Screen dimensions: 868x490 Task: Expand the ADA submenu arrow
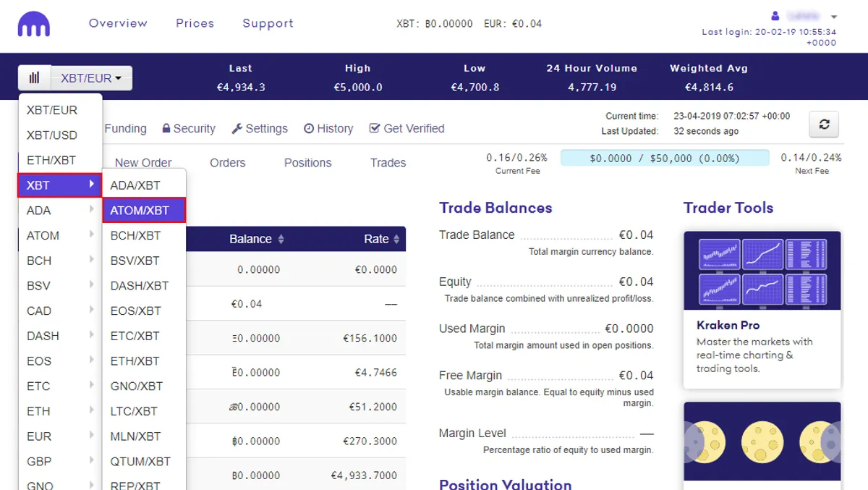(x=92, y=210)
